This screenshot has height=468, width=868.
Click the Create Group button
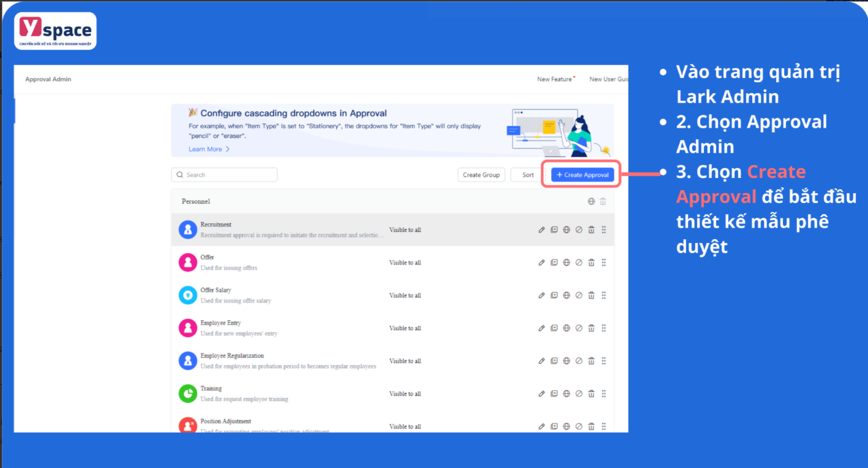pos(481,175)
